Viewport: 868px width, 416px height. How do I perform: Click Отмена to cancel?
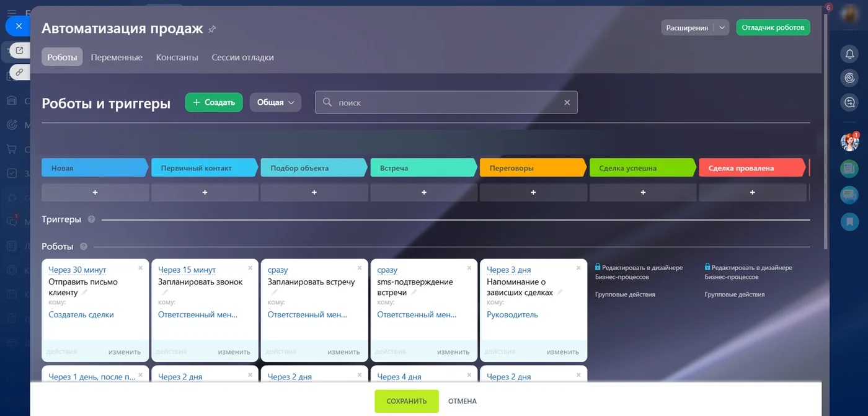[x=463, y=401]
